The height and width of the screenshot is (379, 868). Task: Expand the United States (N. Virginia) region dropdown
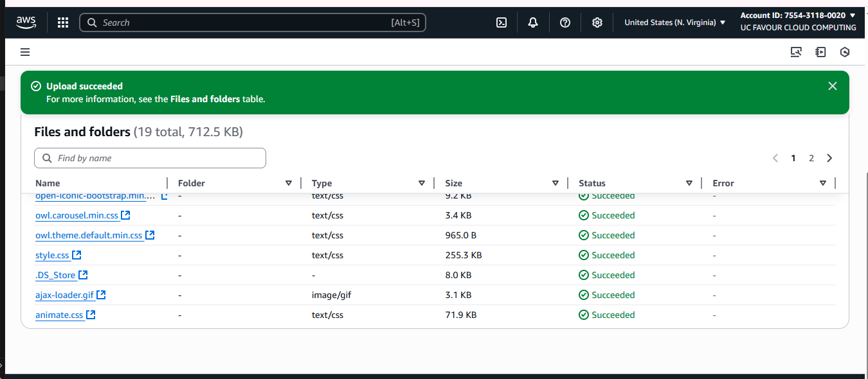675,22
